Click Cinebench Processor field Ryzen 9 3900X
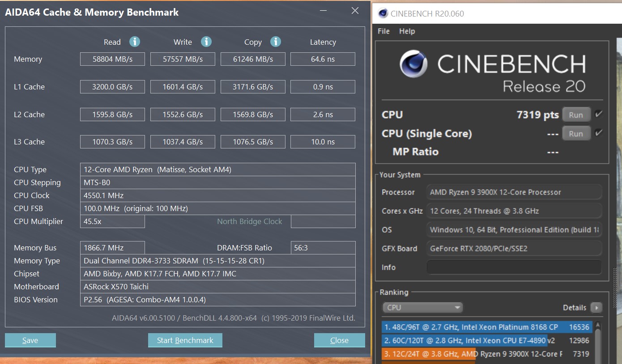 tap(514, 192)
